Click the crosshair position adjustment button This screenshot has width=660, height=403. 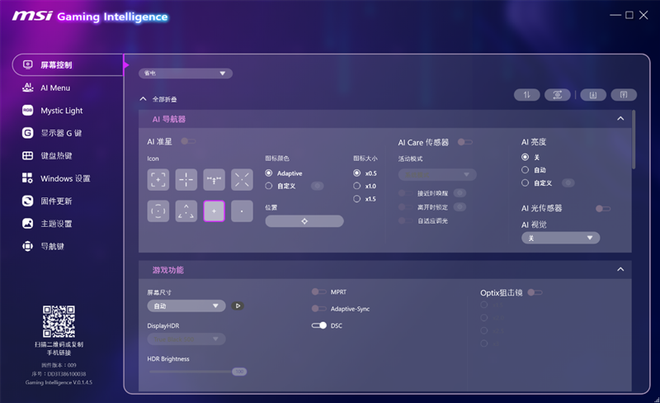click(304, 221)
